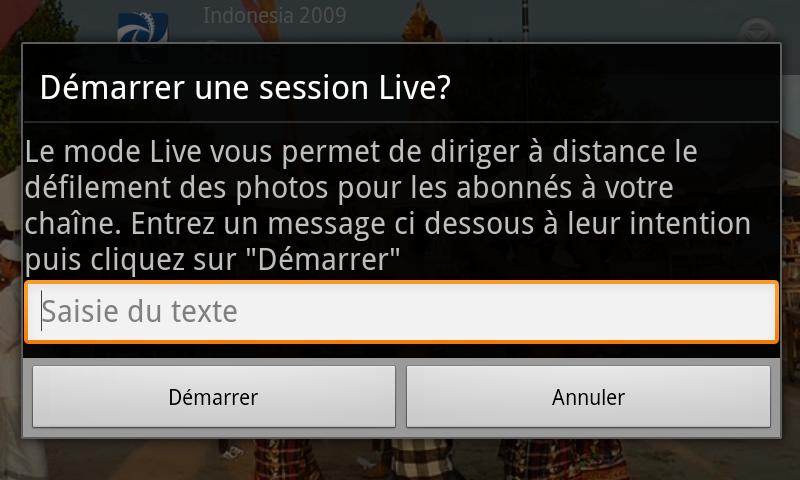
Task: Click the right end of the message field
Action: coord(765,312)
